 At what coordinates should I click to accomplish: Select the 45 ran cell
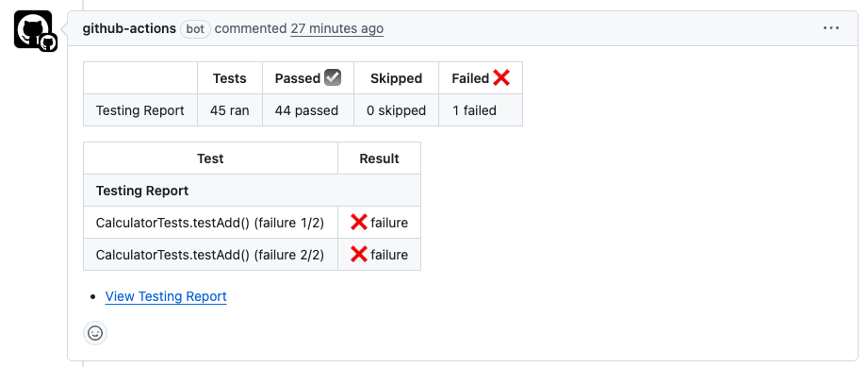(230, 110)
